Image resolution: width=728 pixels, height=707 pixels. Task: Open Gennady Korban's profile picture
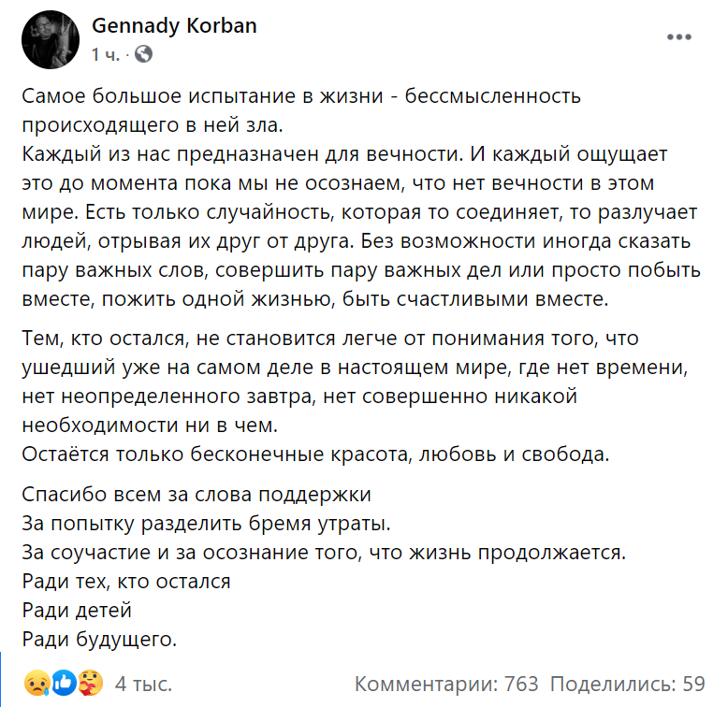[x=50, y=39]
